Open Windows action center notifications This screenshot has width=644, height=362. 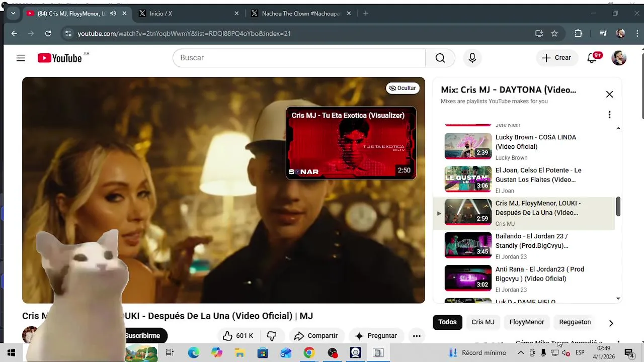pos(629,353)
